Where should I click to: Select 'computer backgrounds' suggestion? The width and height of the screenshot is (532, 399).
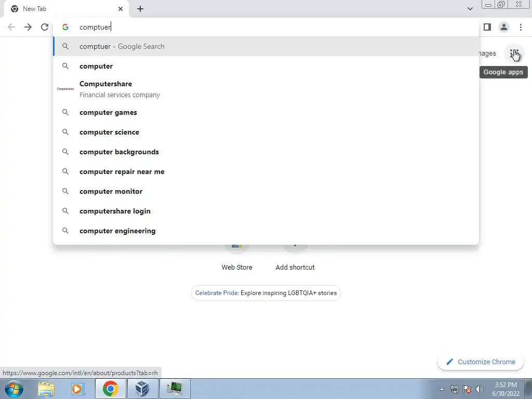266,152
